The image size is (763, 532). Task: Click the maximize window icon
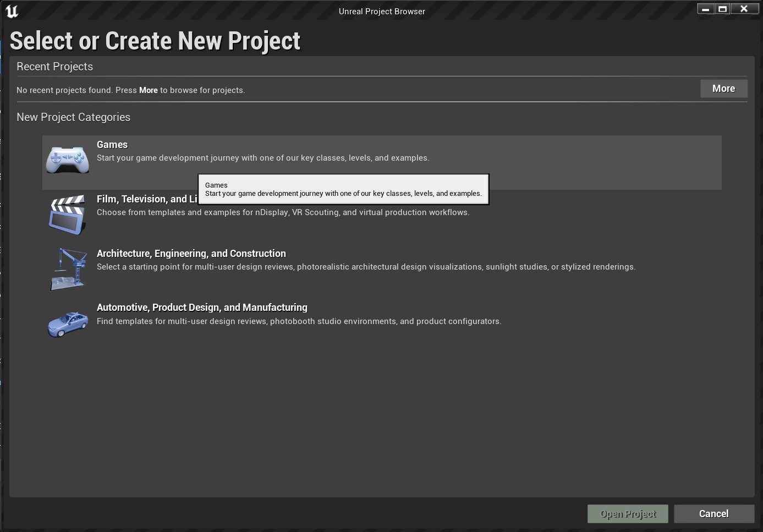tap(723, 8)
